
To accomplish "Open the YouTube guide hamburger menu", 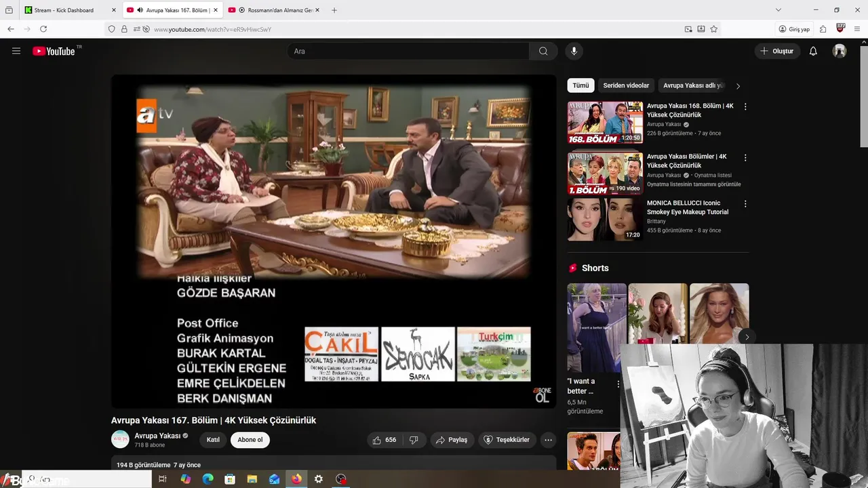I will [16, 51].
